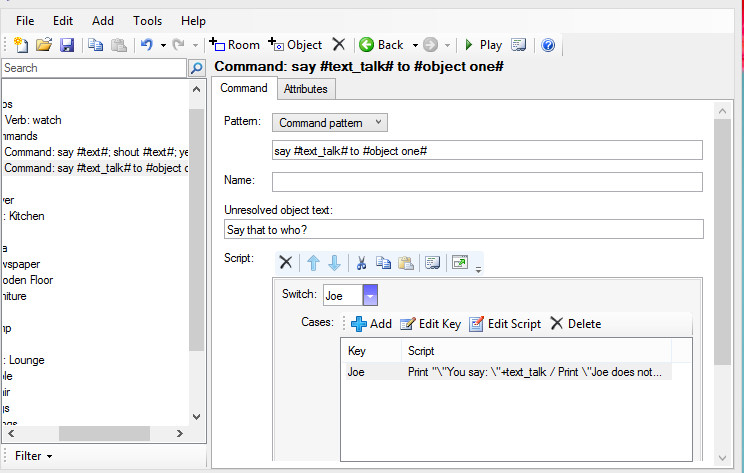Click the Edit Script button
Screen dimensions: 744x473
[x=505, y=324]
